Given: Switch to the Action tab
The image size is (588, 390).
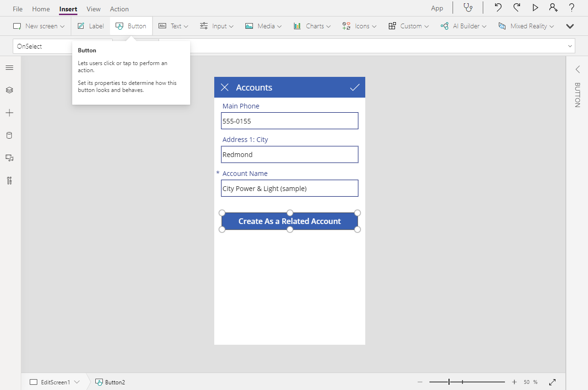Looking at the screenshot, I should 119,8.
